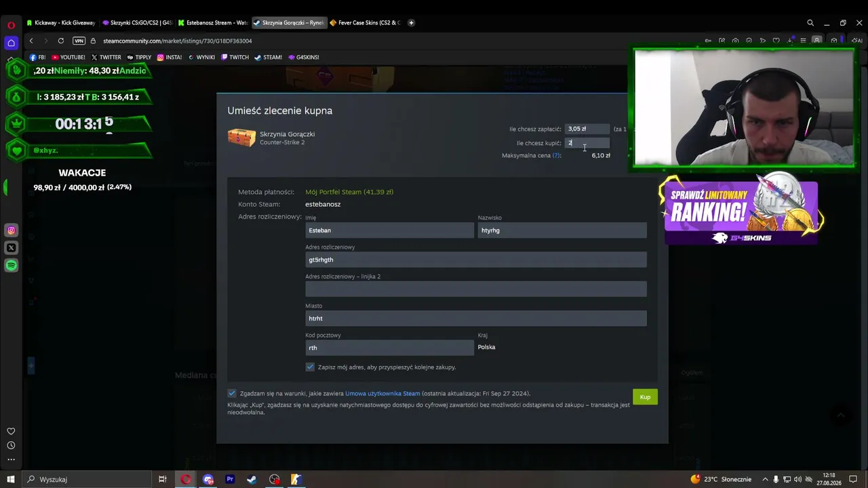Image resolution: width=868 pixels, height=488 pixels.
Task: Open the AI assistant toolbar button
Action: [x=857, y=41]
